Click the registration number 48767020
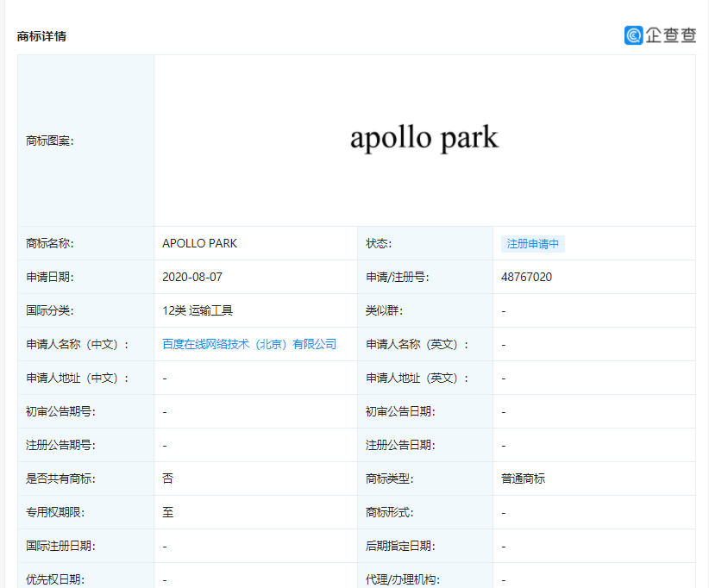Viewport: 709px width, 588px height. tap(524, 277)
